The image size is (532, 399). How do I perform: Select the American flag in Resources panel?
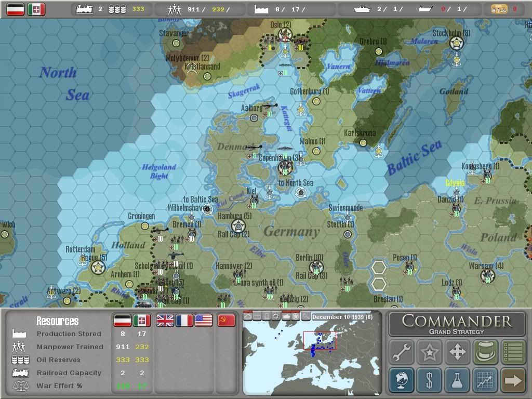click(204, 320)
